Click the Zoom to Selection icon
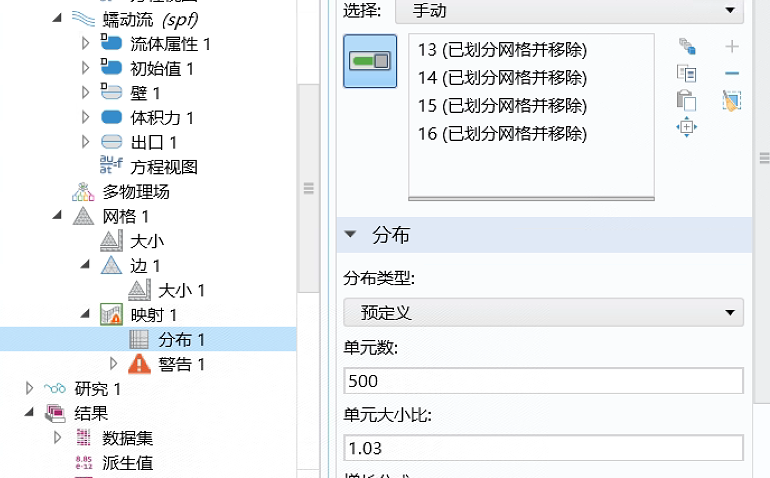Viewport: 770px width, 478px height. click(686, 127)
